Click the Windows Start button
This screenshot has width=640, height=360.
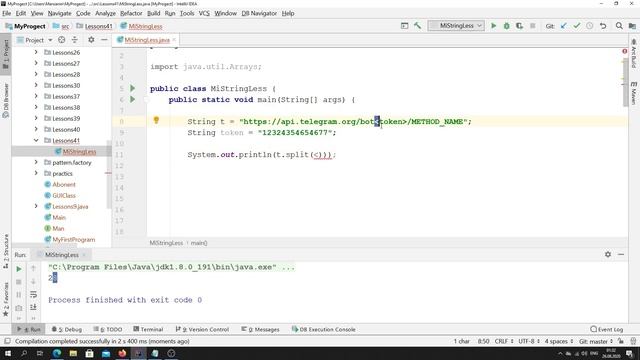(7, 353)
